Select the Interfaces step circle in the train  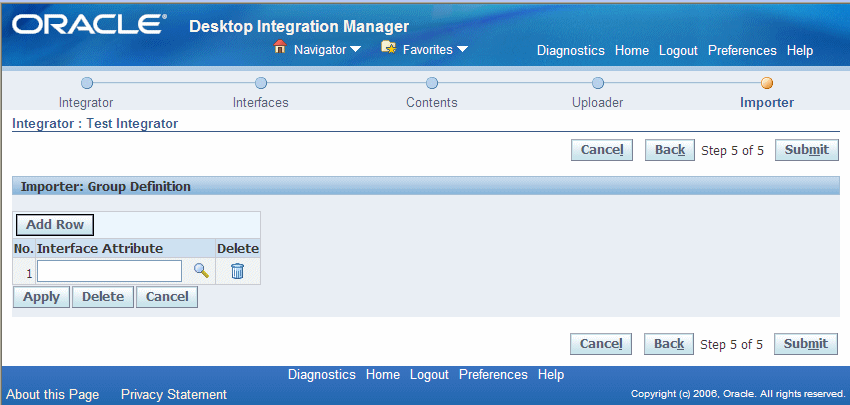(x=261, y=83)
